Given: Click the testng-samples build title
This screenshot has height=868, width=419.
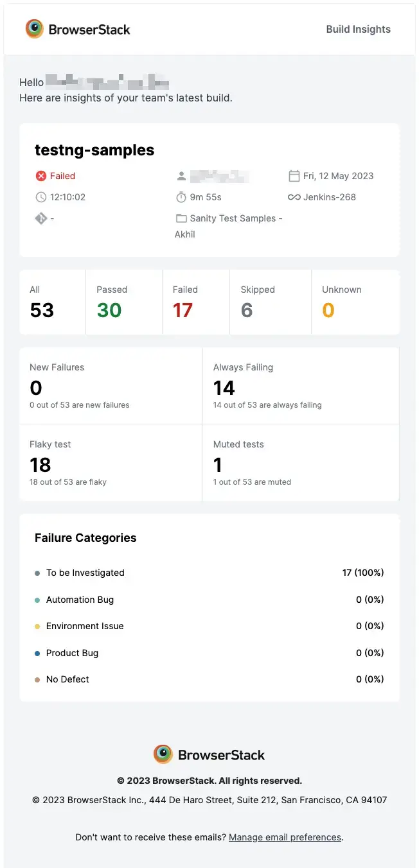Looking at the screenshot, I should [x=94, y=150].
